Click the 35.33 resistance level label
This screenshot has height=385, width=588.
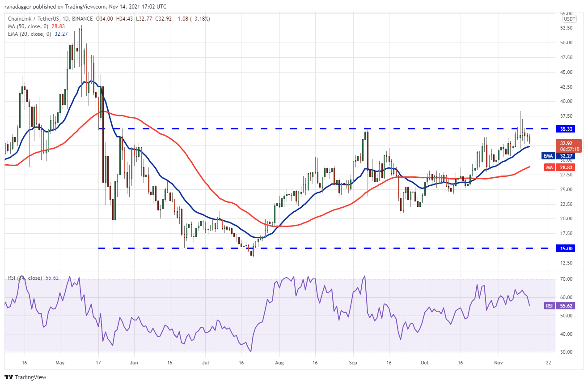[567, 128]
